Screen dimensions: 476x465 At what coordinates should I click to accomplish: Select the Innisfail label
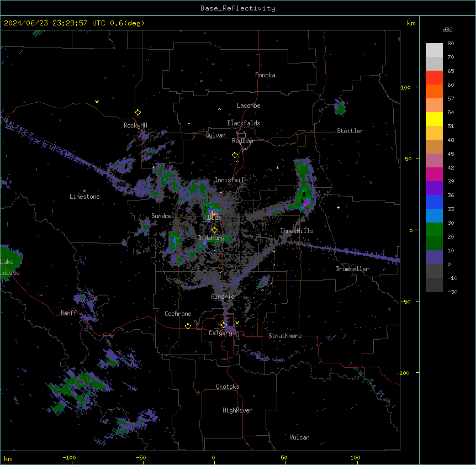pyautogui.click(x=229, y=180)
